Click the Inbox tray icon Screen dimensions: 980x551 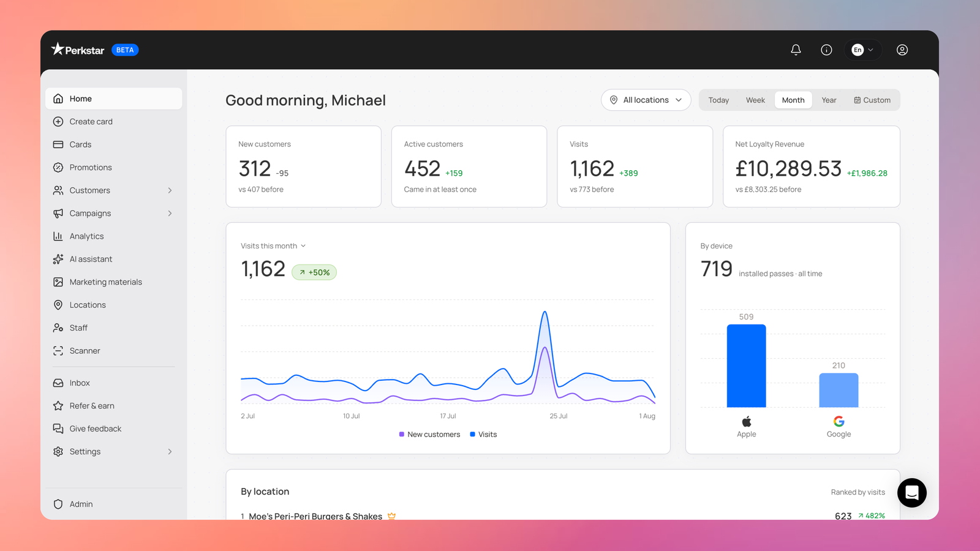click(58, 383)
